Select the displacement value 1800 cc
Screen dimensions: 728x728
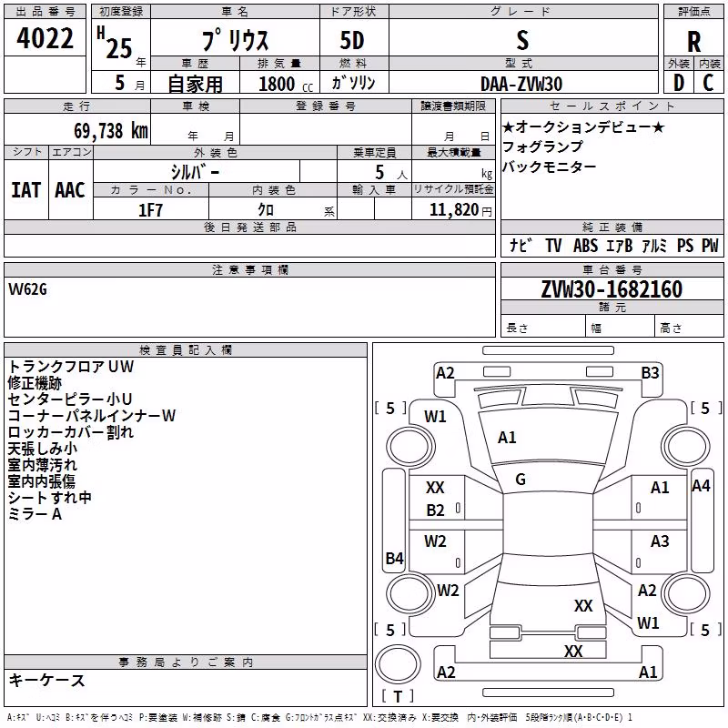286,84
